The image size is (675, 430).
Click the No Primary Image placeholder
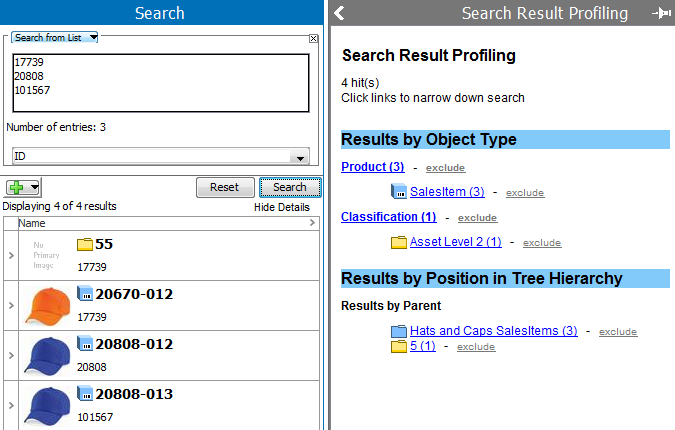pyautogui.click(x=46, y=255)
